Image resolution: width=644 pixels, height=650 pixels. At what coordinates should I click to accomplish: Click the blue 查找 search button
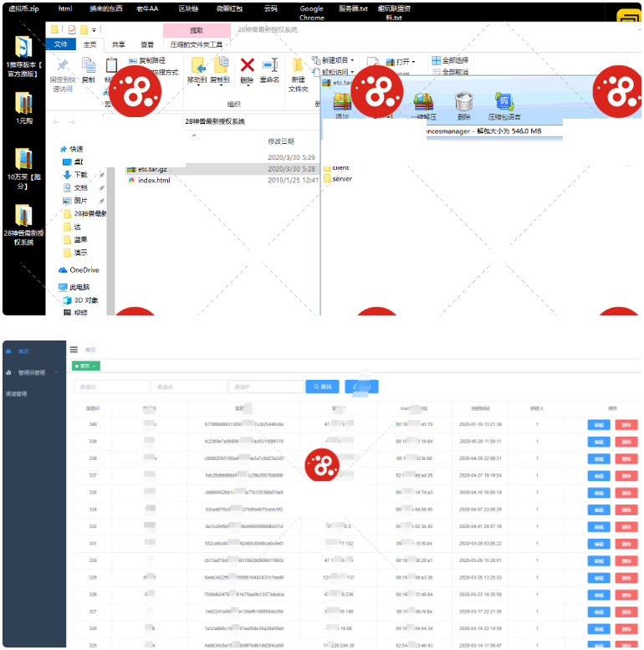pos(322,386)
